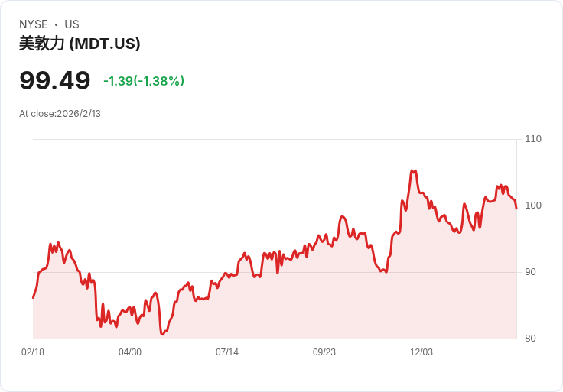563x392 pixels.
Task: Click the price change -1.39(-1.38%)
Action: [x=144, y=81]
